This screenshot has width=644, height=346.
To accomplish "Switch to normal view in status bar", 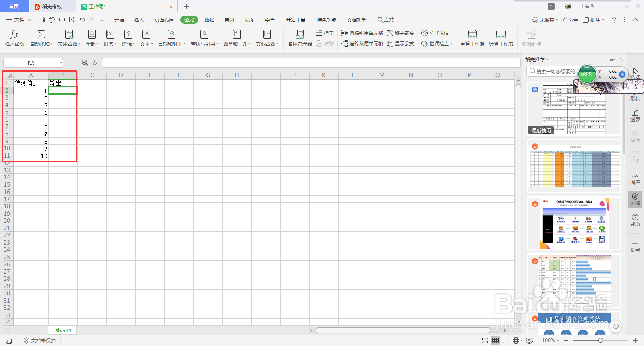I will click(495, 340).
